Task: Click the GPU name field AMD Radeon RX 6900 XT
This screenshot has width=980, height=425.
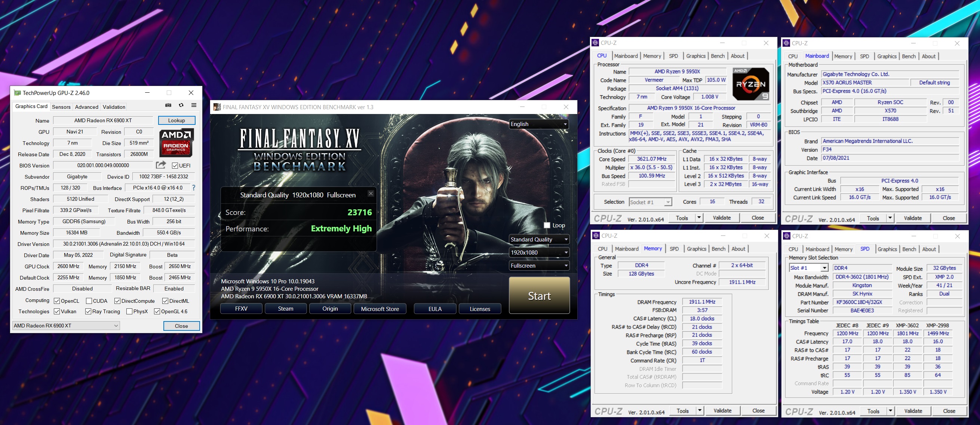Action: point(103,120)
